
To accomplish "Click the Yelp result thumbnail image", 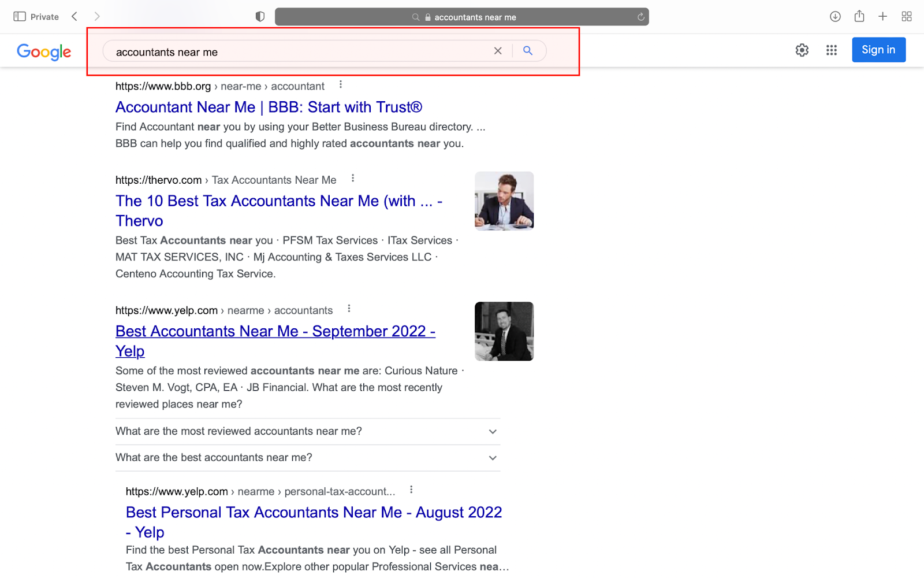I will 504,331.
